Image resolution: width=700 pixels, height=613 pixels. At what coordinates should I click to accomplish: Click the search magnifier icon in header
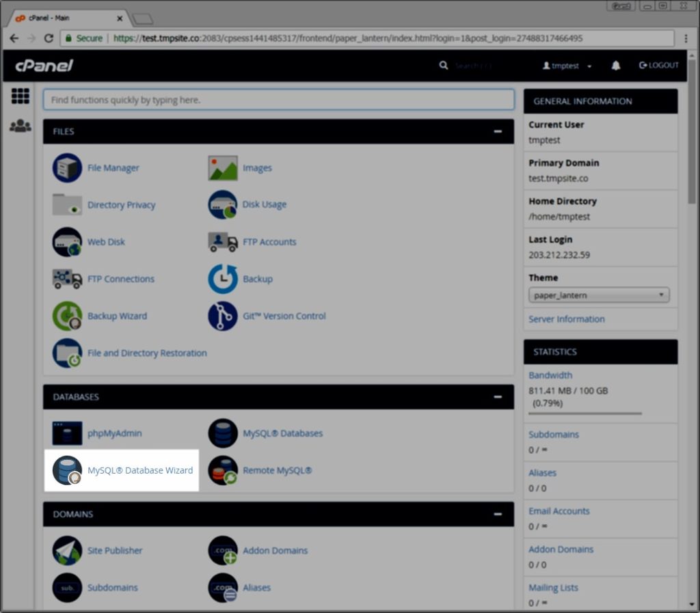click(443, 65)
